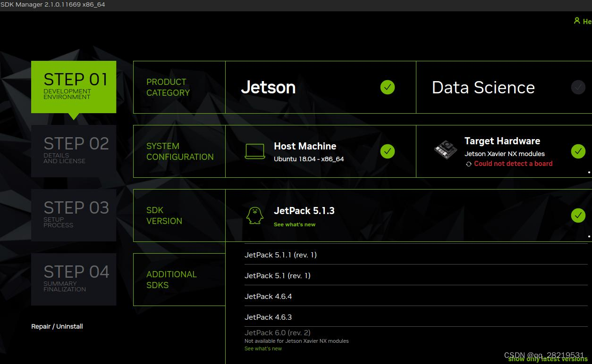
Task: Click the disabled JetPack 6.0 (rev. 2) entry
Action: [278, 332]
